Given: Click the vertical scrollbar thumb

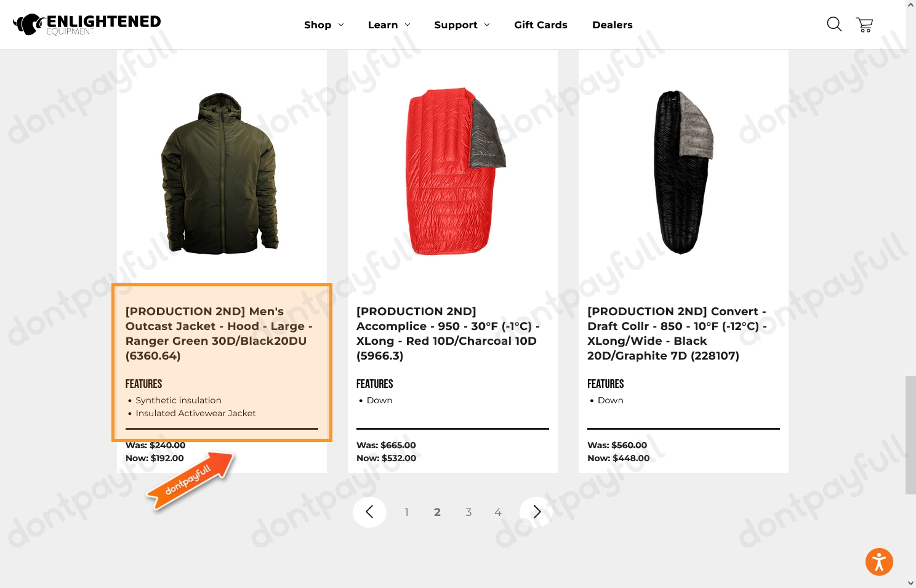Looking at the screenshot, I should pyautogui.click(x=910, y=435).
